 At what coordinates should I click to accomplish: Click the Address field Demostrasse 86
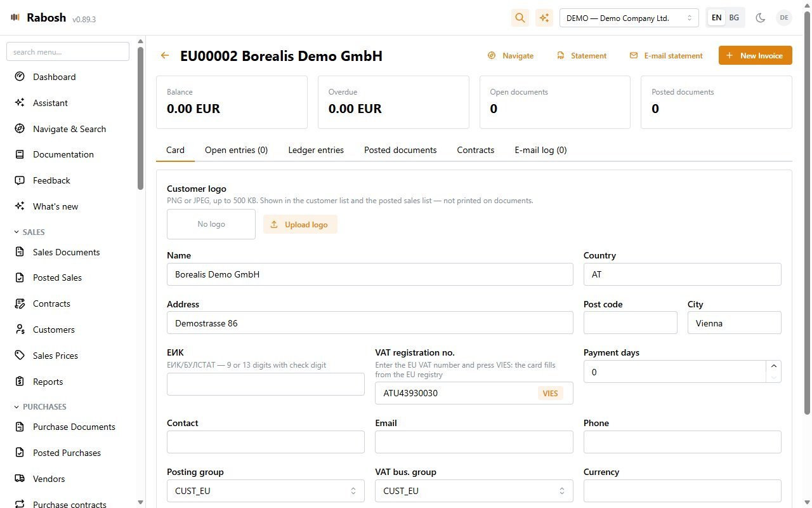click(x=370, y=323)
